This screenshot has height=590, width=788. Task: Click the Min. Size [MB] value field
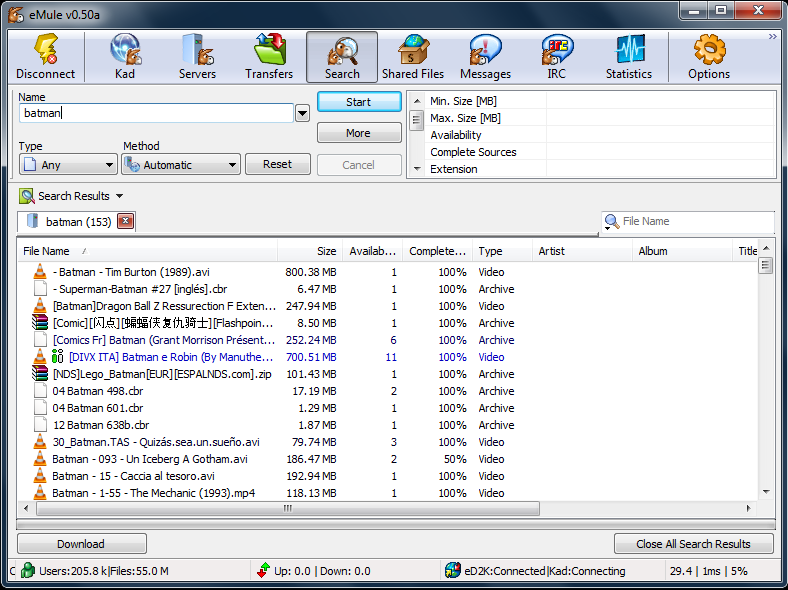click(660, 101)
